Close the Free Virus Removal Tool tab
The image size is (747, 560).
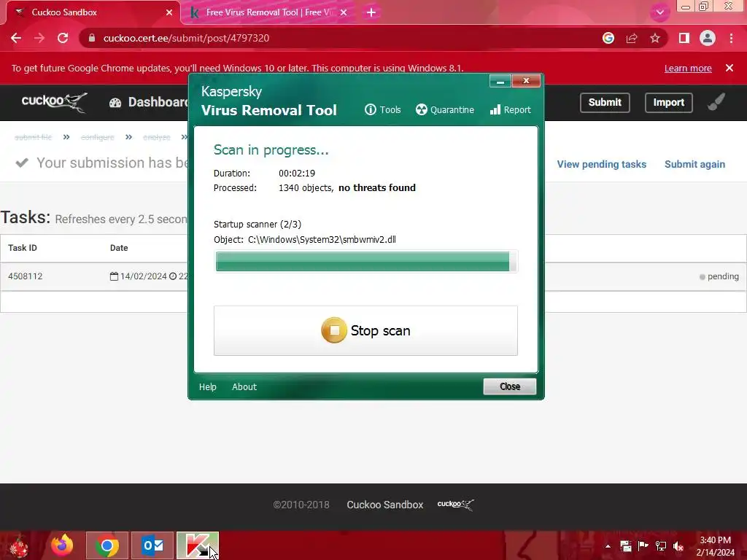[344, 13]
